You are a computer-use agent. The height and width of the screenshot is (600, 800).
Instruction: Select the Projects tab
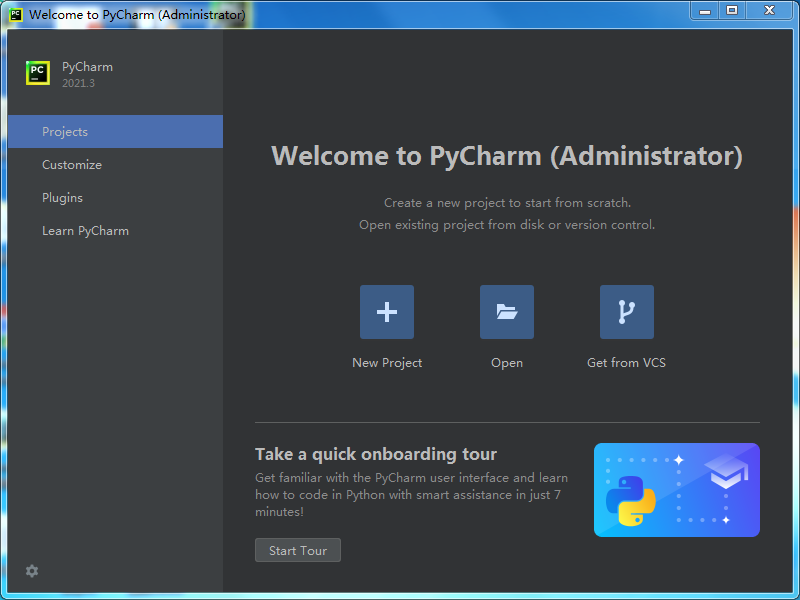[115, 132]
